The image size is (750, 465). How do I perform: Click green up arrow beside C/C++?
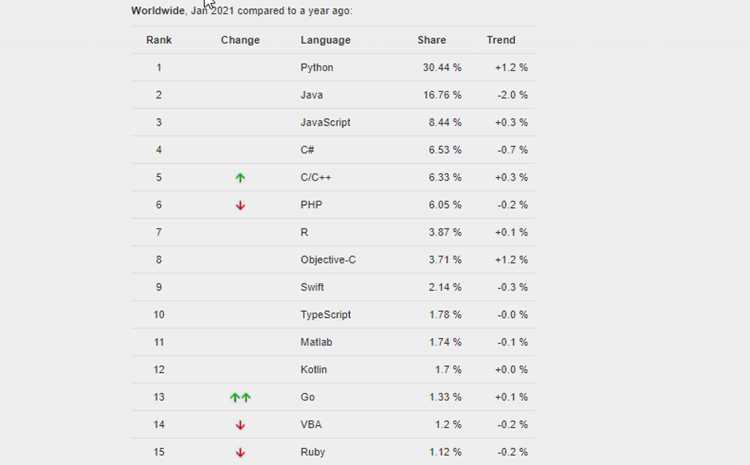[x=240, y=178]
